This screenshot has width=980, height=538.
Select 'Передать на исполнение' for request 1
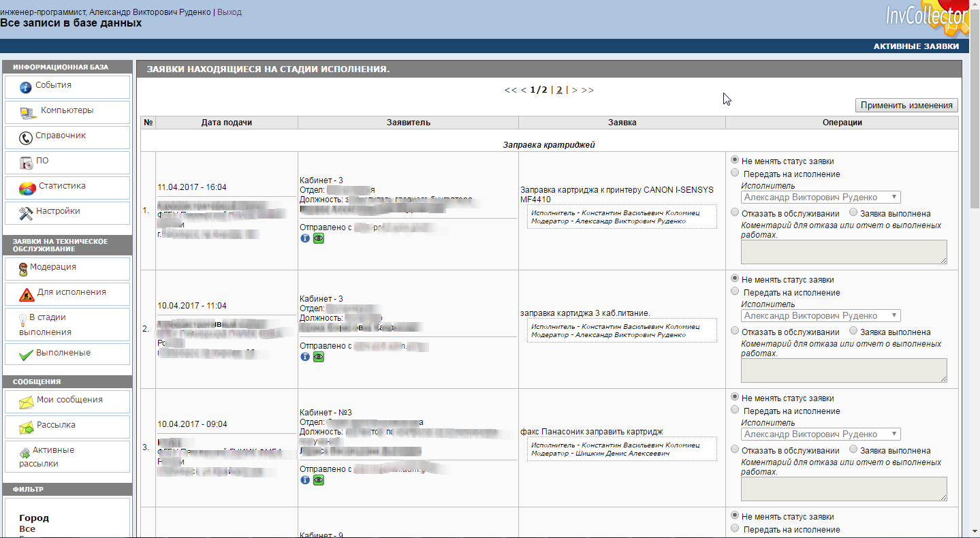pos(735,173)
